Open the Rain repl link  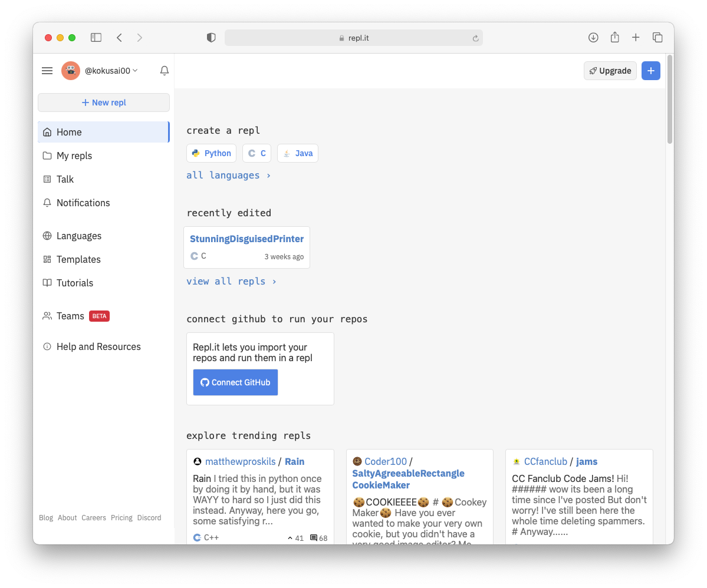294,461
